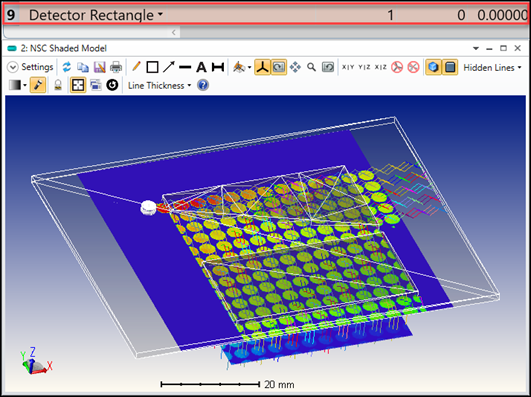Select the Y|Z view orientation
The image size is (531, 397).
click(x=364, y=67)
